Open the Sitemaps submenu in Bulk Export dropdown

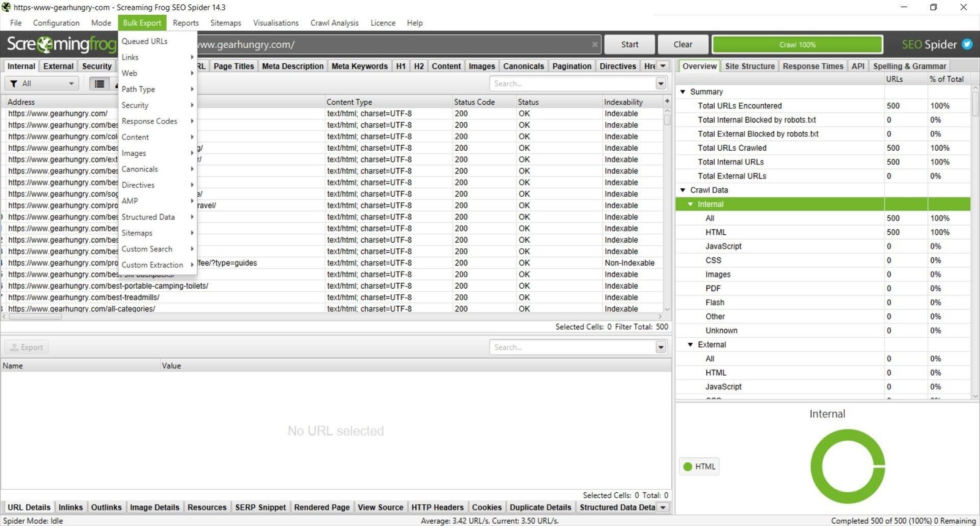coord(157,233)
